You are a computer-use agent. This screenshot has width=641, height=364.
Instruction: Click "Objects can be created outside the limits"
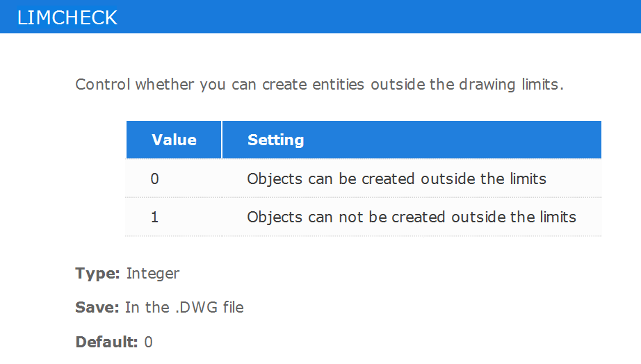click(x=396, y=179)
